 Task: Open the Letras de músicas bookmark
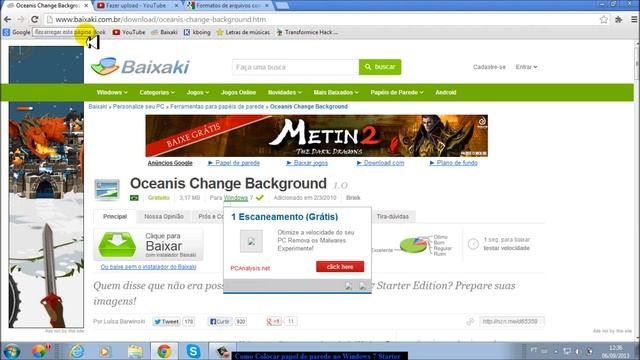(x=243, y=32)
